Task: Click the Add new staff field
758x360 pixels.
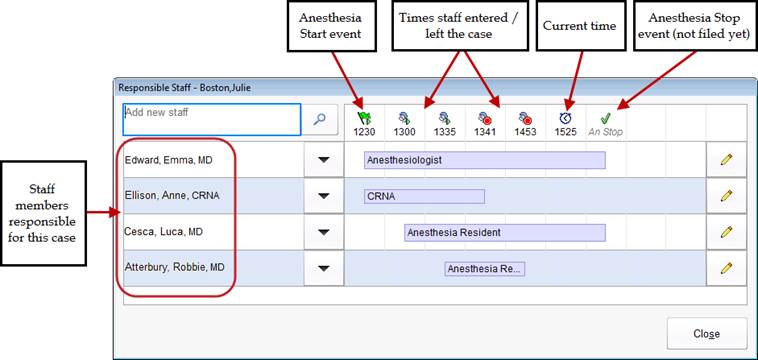Action: point(212,119)
